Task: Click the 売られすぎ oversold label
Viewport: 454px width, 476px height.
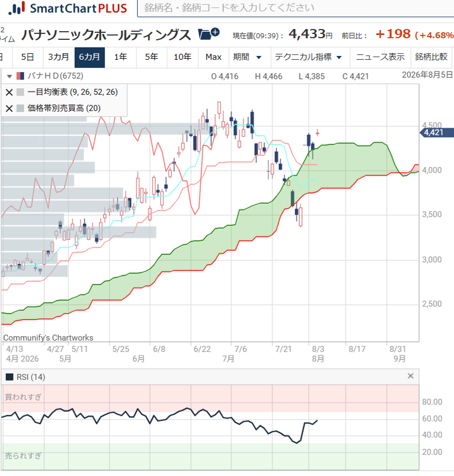Action: click(23, 456)
